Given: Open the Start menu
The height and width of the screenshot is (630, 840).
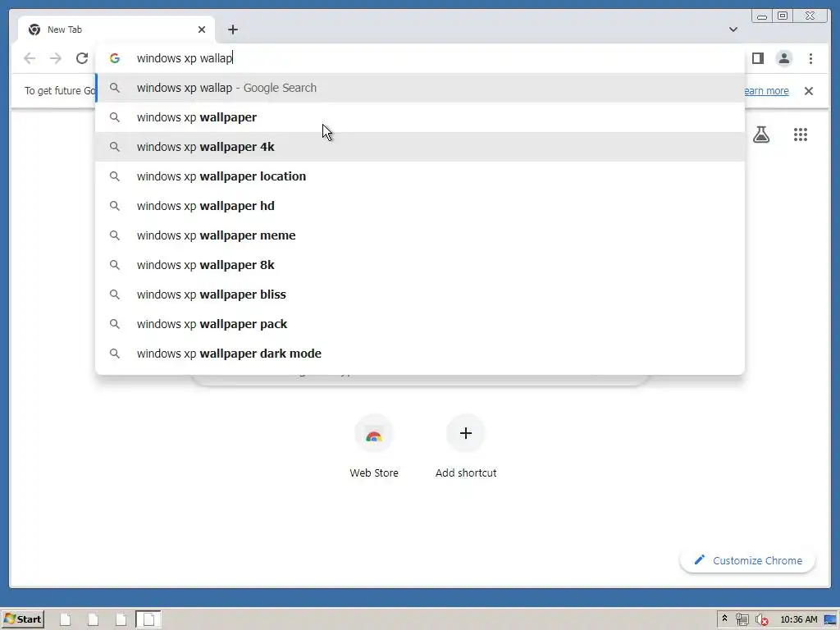Looking at the screenshot, I should 22,619.
